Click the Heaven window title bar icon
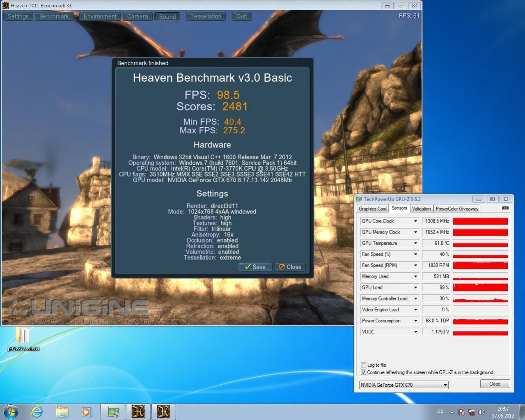Image resolution: width=525 pixels, height=420 pixels. pos(5,5)
